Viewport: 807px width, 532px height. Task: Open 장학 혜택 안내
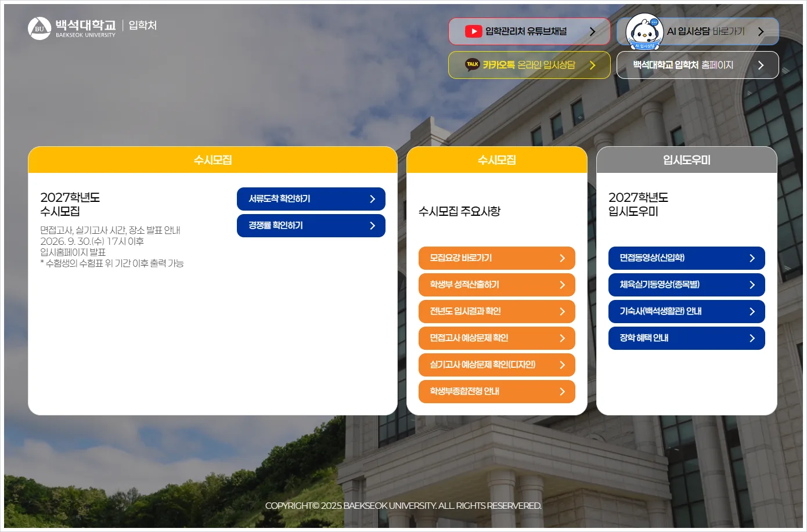(687, 338)
